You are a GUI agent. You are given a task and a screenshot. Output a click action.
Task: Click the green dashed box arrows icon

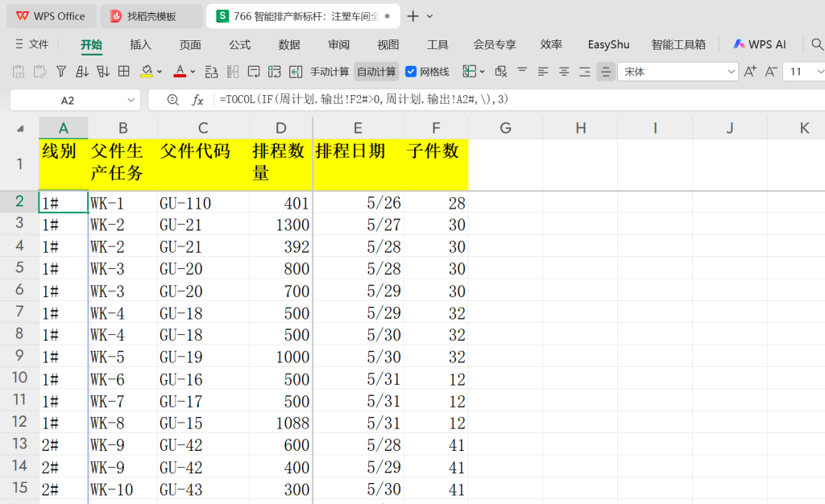(274, 72)
